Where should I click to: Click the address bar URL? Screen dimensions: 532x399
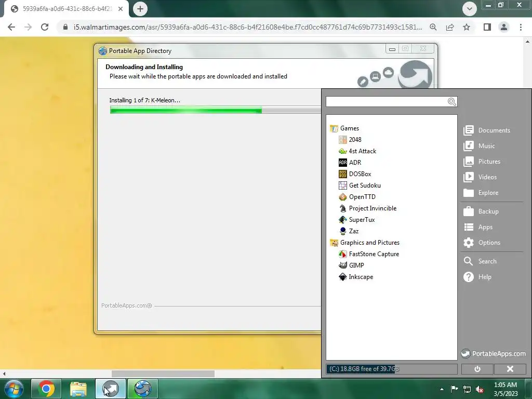tap(248, 27)
